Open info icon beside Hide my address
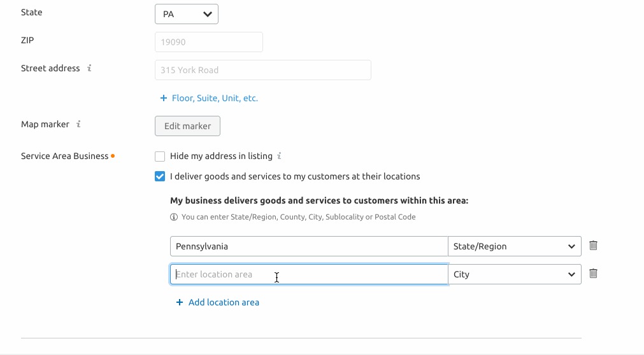644x355 pixels. pyautogui.click(x=279, y=156)
